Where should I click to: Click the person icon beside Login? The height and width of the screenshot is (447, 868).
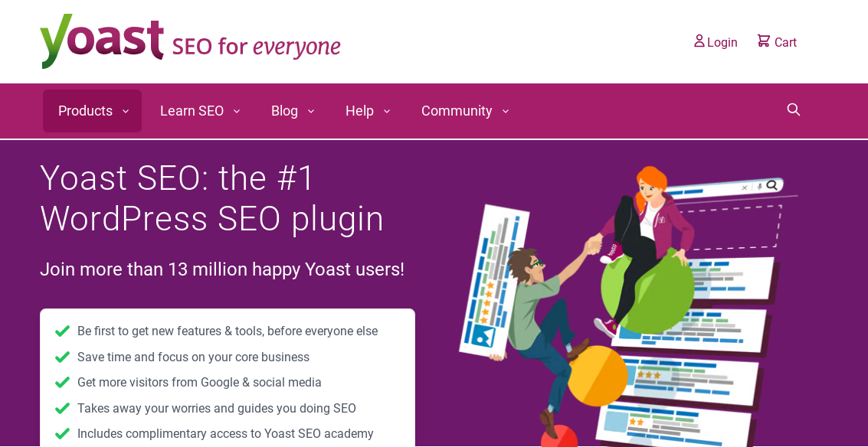(x=699, y=41)
